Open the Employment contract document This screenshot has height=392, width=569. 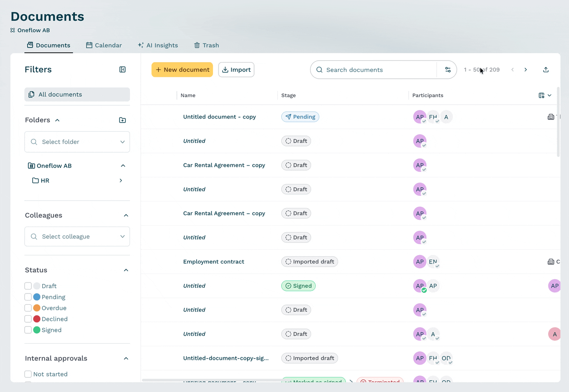(214, 262)
